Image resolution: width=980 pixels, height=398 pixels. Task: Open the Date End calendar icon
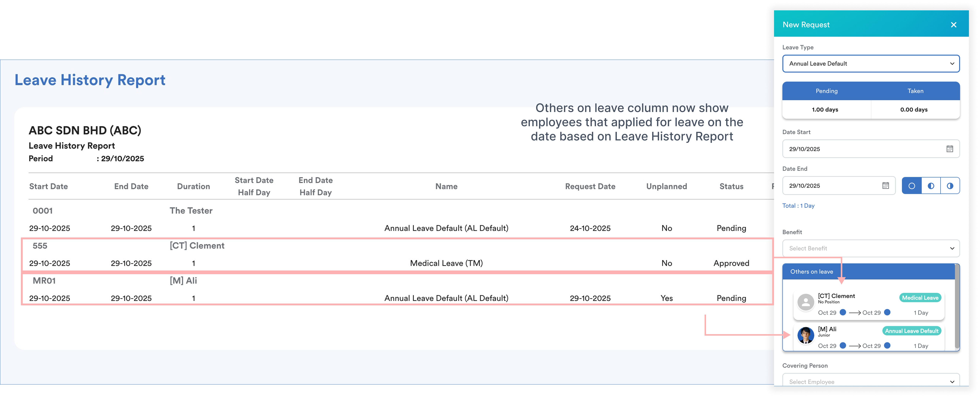click(885, 185)
